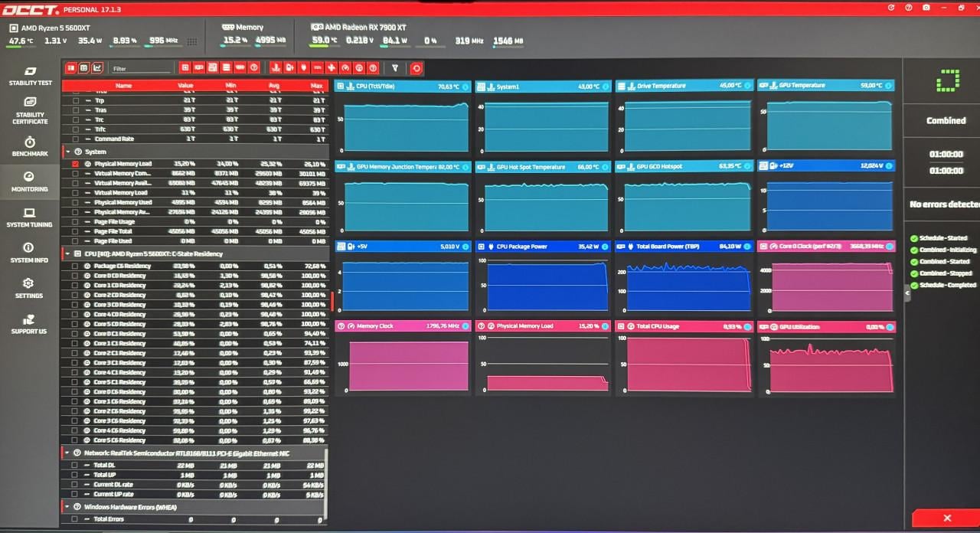Image resolution: width=980 pixels, height=533 pixels.
Task: Click the funnel filter icon
Action: [x=395, y=68]
